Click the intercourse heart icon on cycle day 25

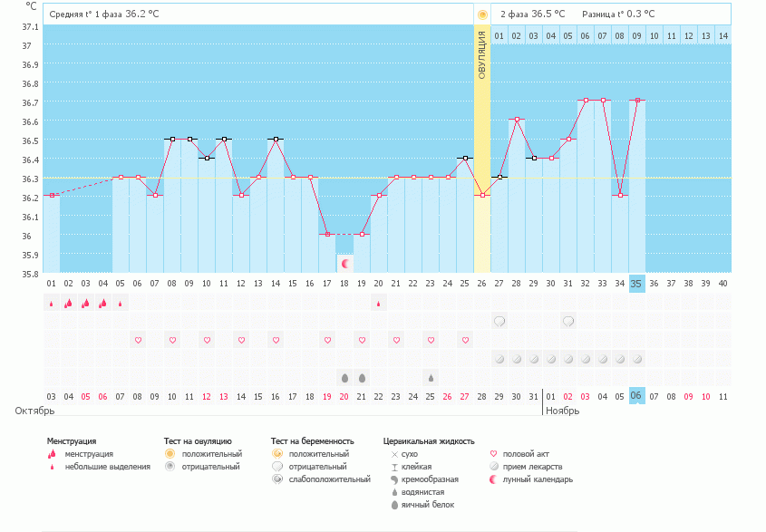click(465, 340)
